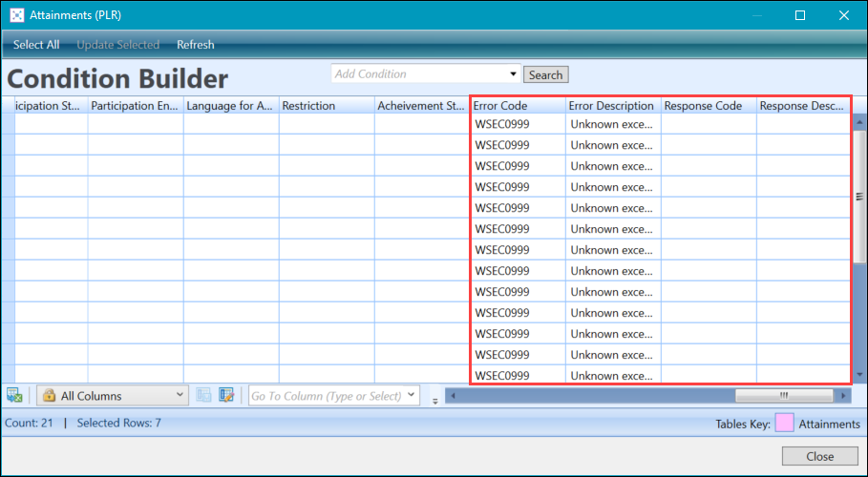868x477 pixels.
Task: Click the vertical scrollbar down arrow
Action: pos(859,375)
